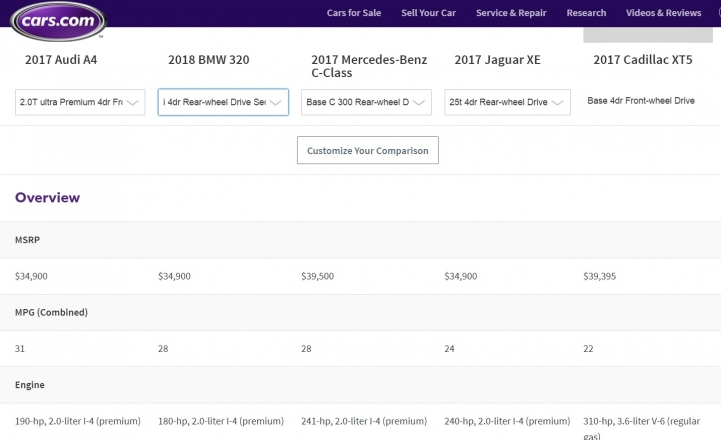Select the 2017 Audi A4 heading
721x440 pixels.
(61, 60)
